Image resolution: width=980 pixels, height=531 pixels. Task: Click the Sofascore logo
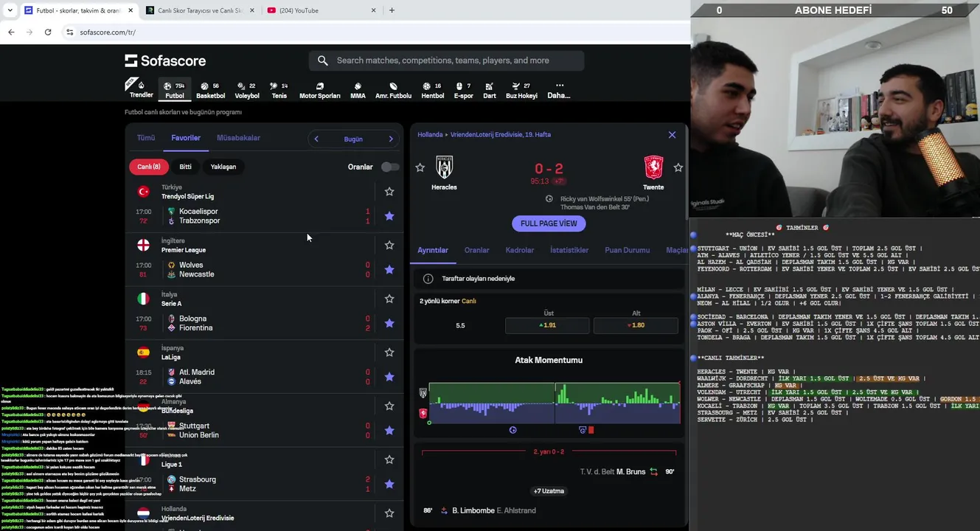pos(165,60)
